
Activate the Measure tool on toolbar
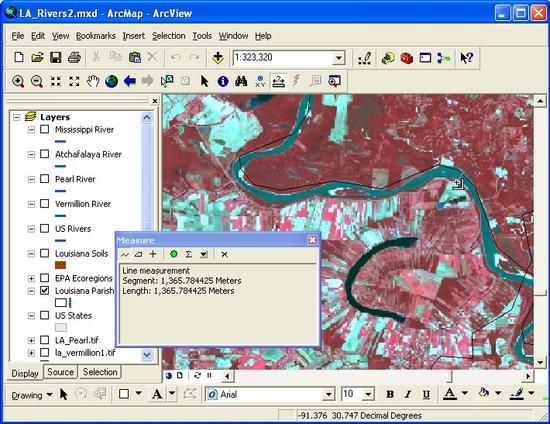[279, 81]
